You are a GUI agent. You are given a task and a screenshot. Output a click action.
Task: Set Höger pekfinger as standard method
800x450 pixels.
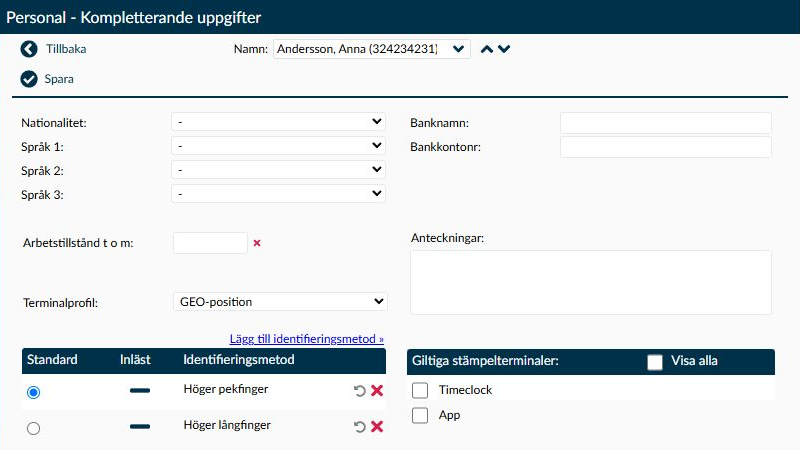34,392
